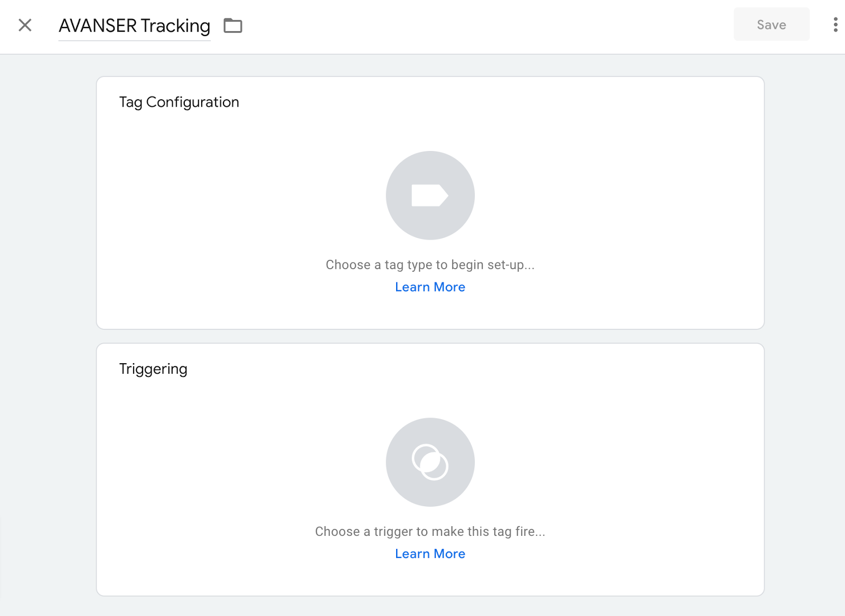The height and width of the screenshot is (616, 845).
Task: Open Learn More link under Tag Configuration
Action: (x=430, y=287)
